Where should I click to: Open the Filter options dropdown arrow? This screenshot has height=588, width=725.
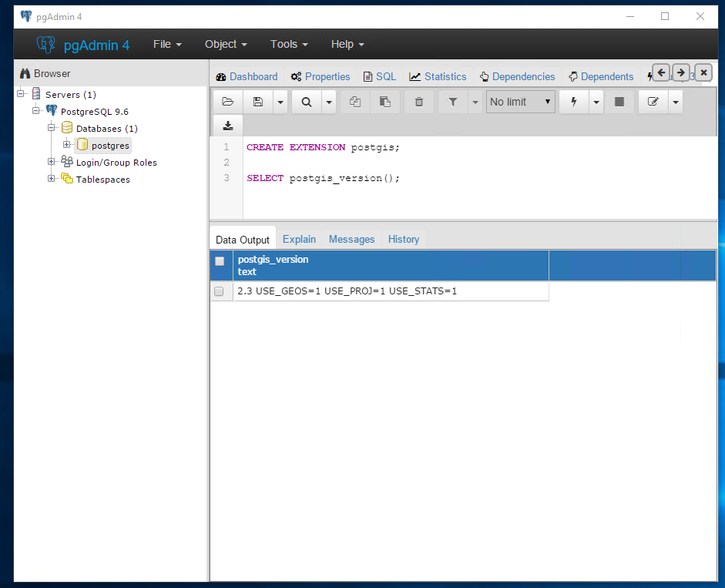tap(475, 102)
